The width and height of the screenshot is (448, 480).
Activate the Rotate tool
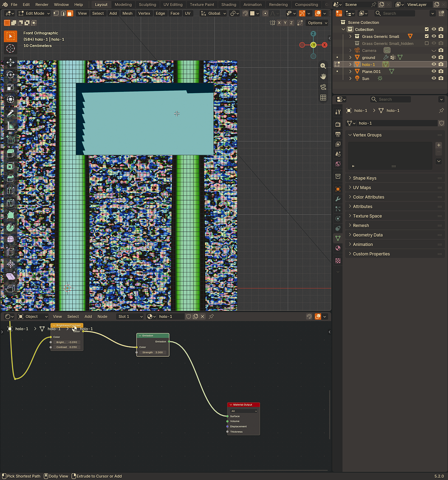(x=10, y=75)
